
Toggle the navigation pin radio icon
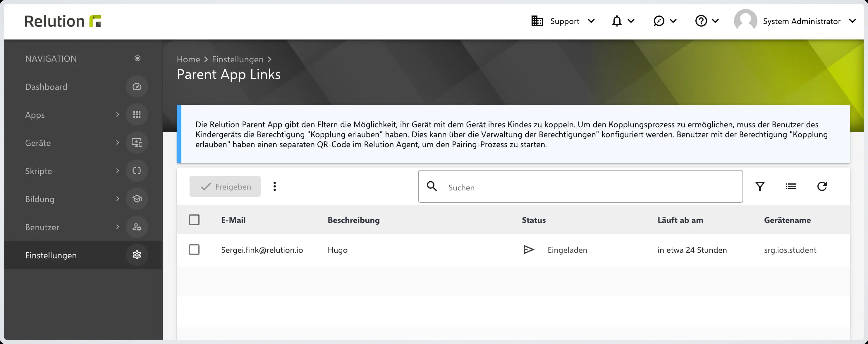coord(137,58)
